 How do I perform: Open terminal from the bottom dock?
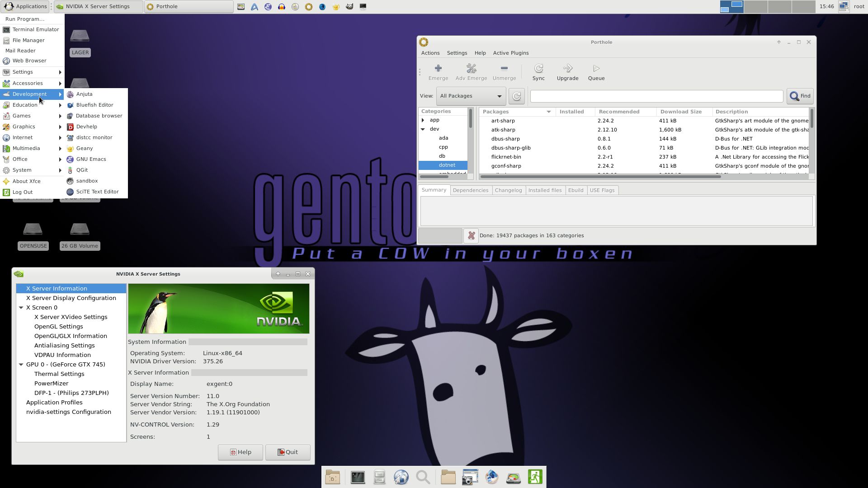[358, 477]
